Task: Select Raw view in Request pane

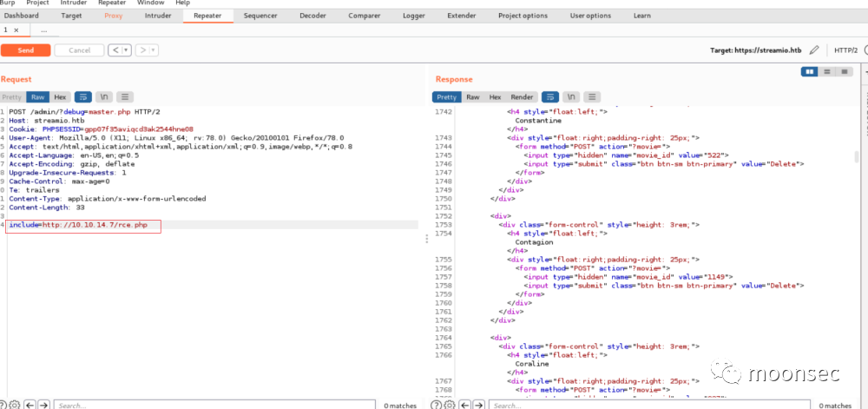Action: pos(37,97)
